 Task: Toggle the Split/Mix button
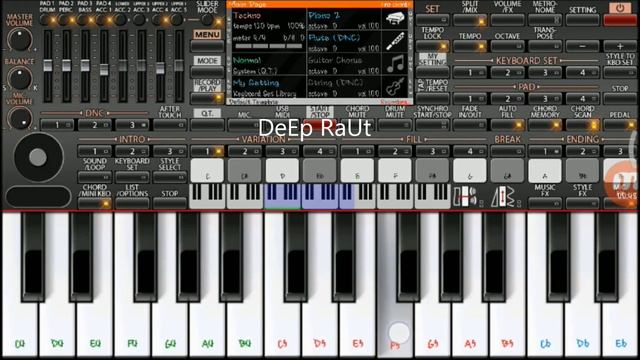tap(470, 20)
